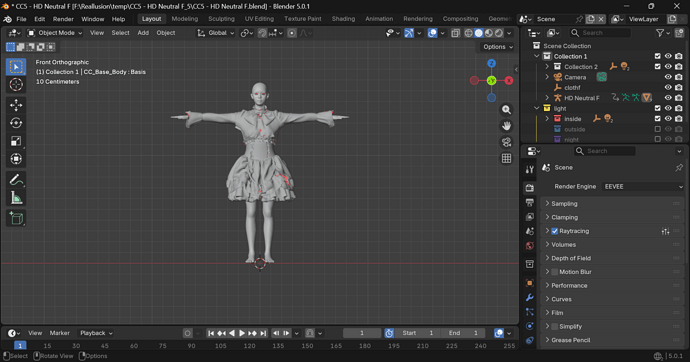The height and width of the screenshot is (362, 690).
Task: Toggle the camera view icon
Action: pyautogui.click(x=506, y=142)
